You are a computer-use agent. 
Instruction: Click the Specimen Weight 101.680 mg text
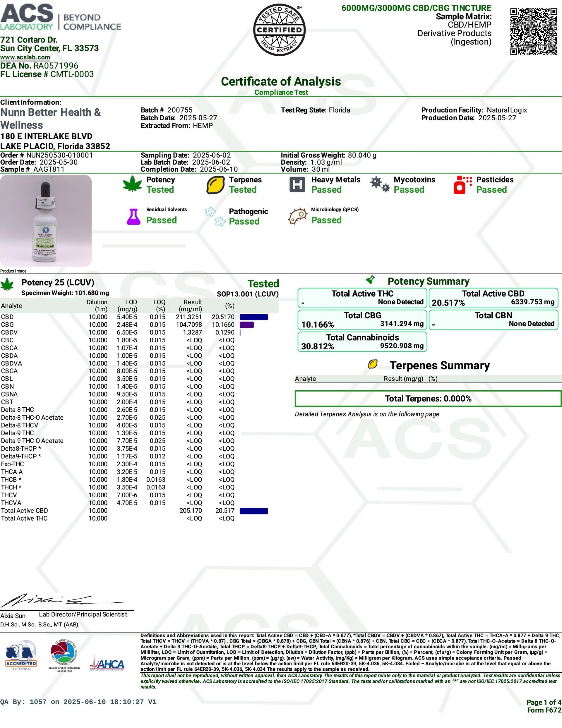coord(65,293)
